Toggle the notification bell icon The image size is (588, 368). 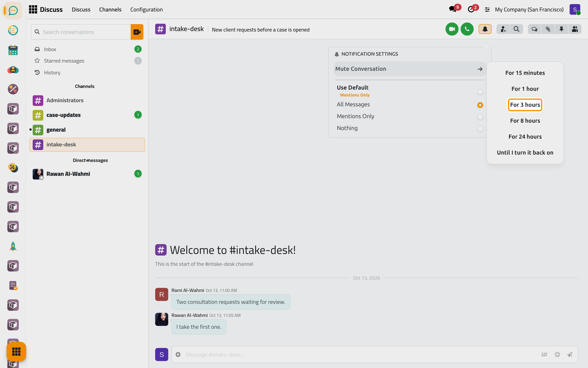point(485,29)
